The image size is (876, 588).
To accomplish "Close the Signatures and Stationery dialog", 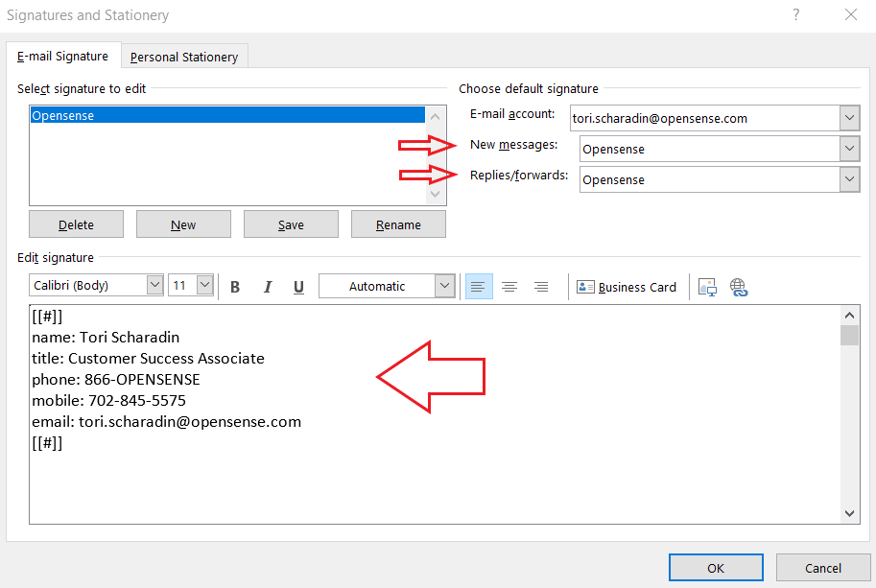I will tap(851, 14).
